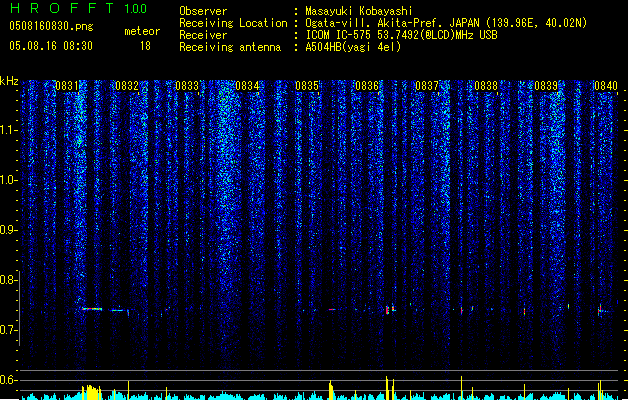Click the HROFFT 1.0.0 title text

79,8
